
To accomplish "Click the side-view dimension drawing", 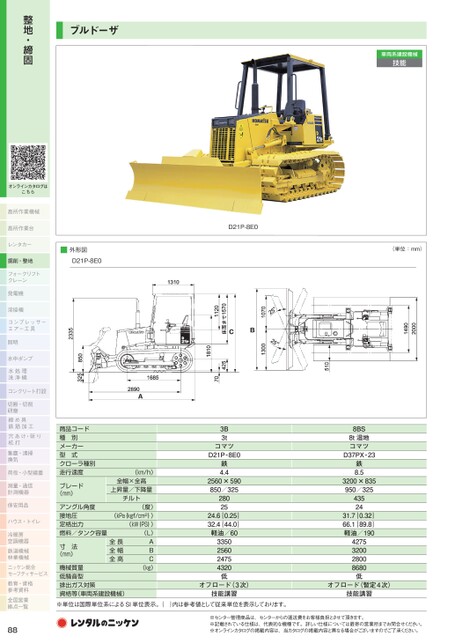I will point(154,340).
